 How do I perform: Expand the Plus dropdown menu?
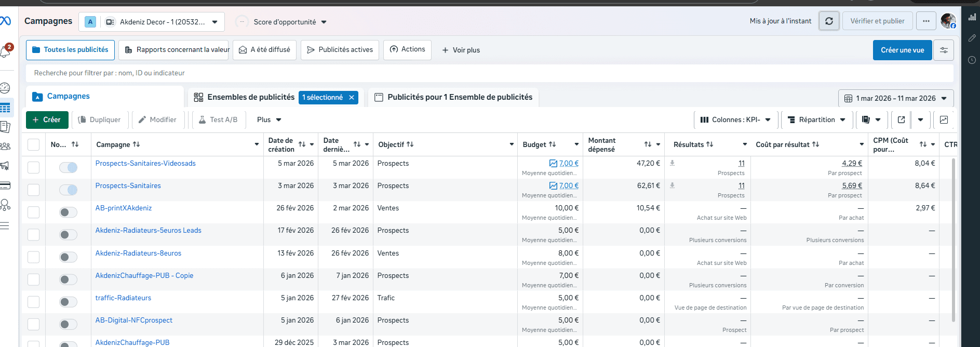click(269, 120)
